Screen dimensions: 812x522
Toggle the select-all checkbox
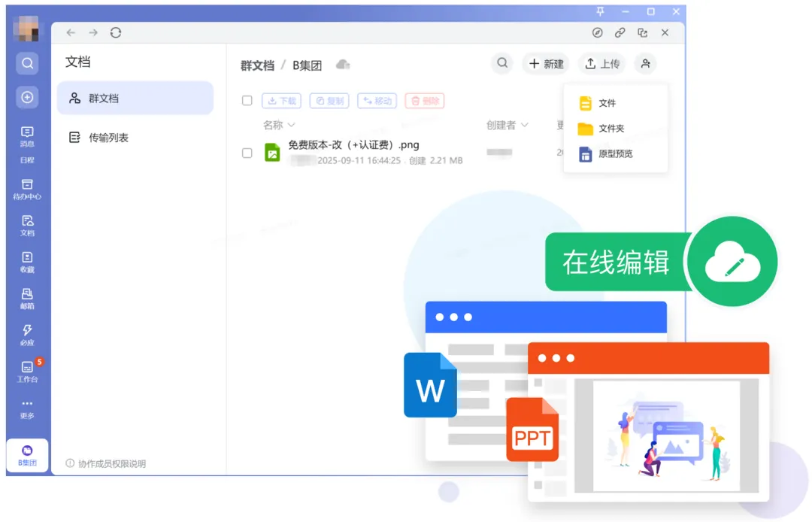pyautogui.click(x=247, y=101)
